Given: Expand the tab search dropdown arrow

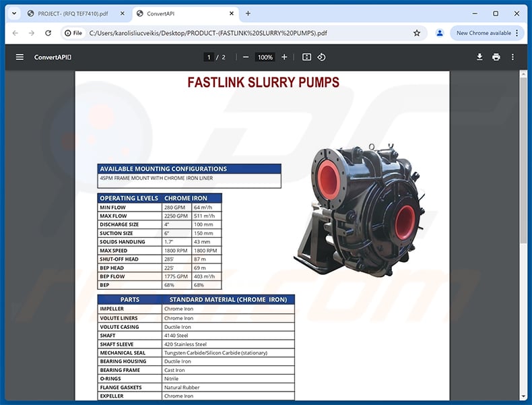Looking at the screenshot, I should click(x=13, y=13).
